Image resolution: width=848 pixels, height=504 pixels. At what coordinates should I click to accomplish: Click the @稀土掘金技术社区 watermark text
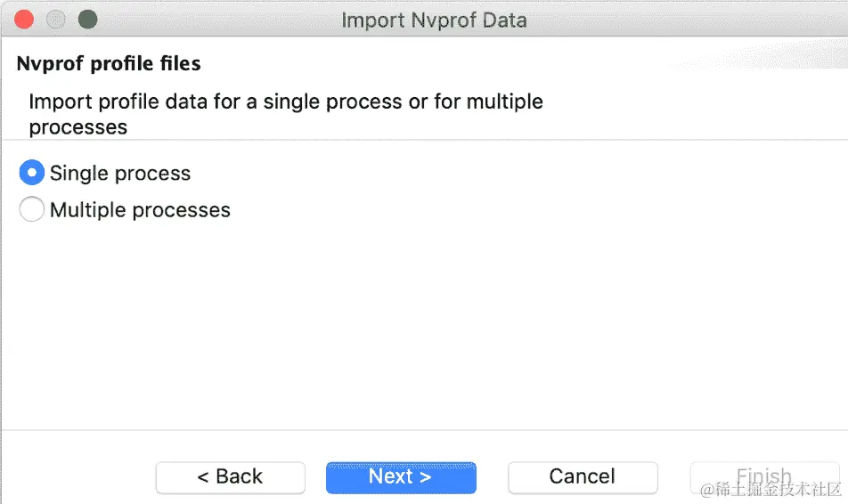[771, 489]
